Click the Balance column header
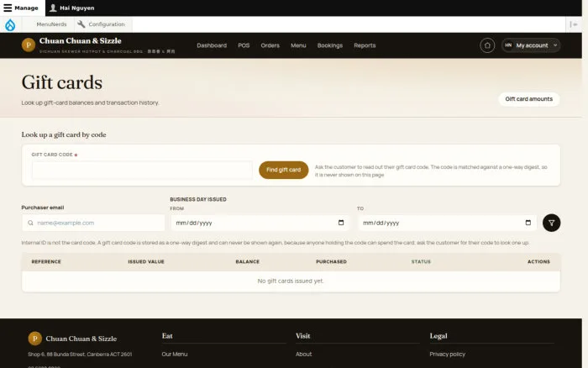Screen dimensions: 588x368 pos(248,262)
